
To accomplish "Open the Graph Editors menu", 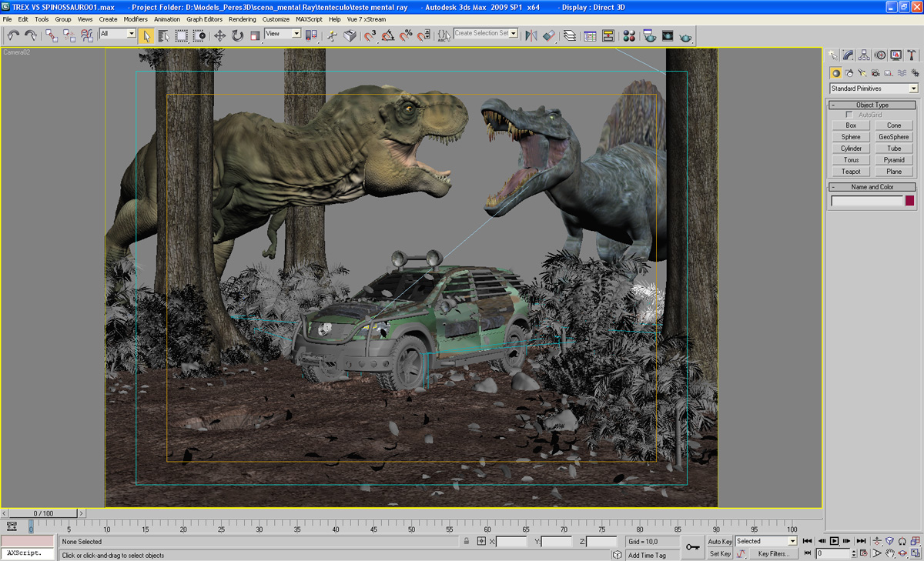I will coord(204,19).
